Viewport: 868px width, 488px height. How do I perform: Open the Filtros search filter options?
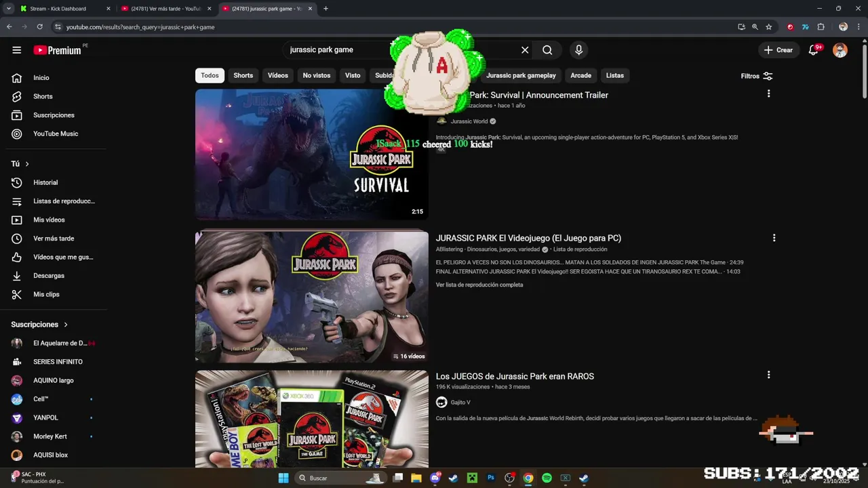click(x=757, y=76)
